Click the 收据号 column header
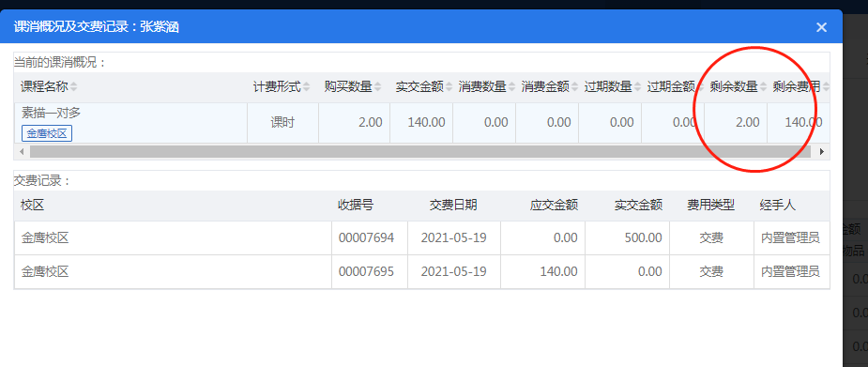Viewport: 868px width, 367px height. (356, 206)
